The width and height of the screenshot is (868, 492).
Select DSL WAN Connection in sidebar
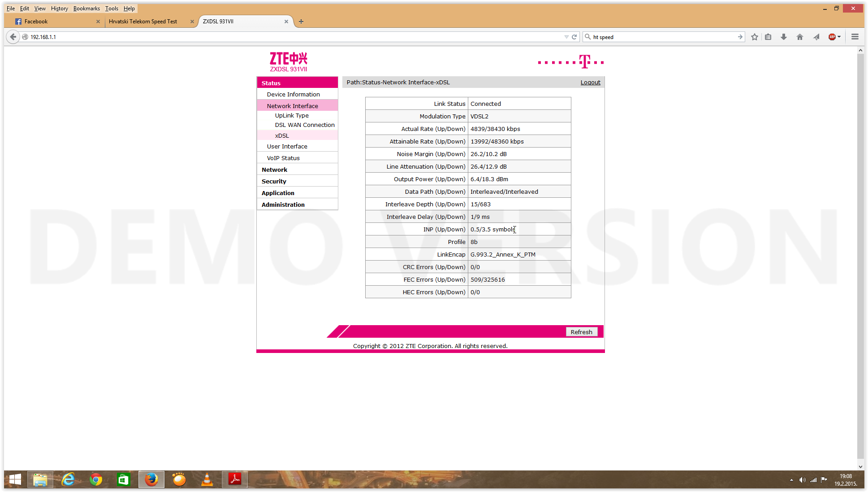coord(304,125)
